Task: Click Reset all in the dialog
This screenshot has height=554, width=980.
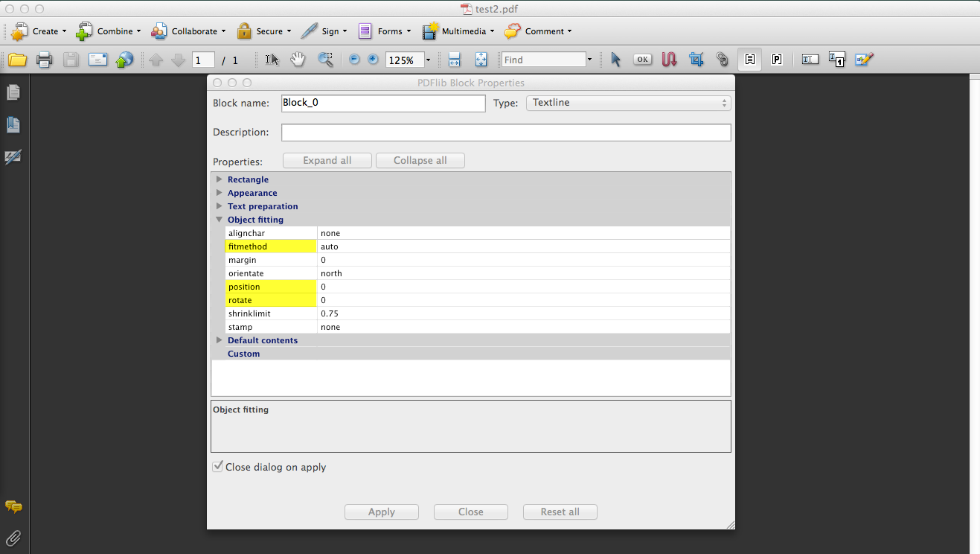Action: coord(560,512)
